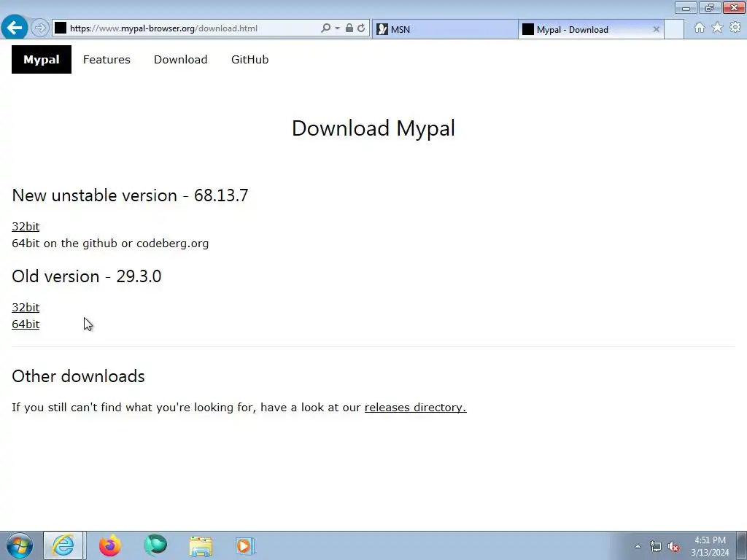Open the Download menu item
The width and height of the screenshot is (747, 560).
(x=181, y=60)
